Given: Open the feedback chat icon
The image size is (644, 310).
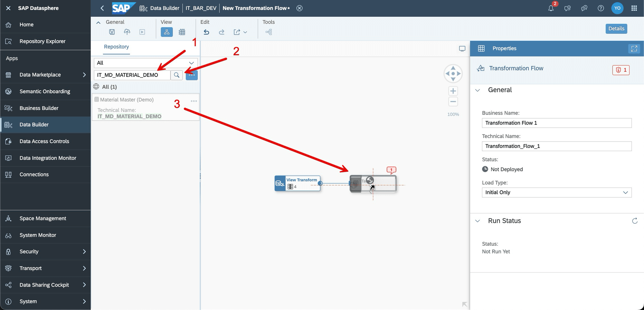Looking at the screenshot, I should (x=567, y=8).
